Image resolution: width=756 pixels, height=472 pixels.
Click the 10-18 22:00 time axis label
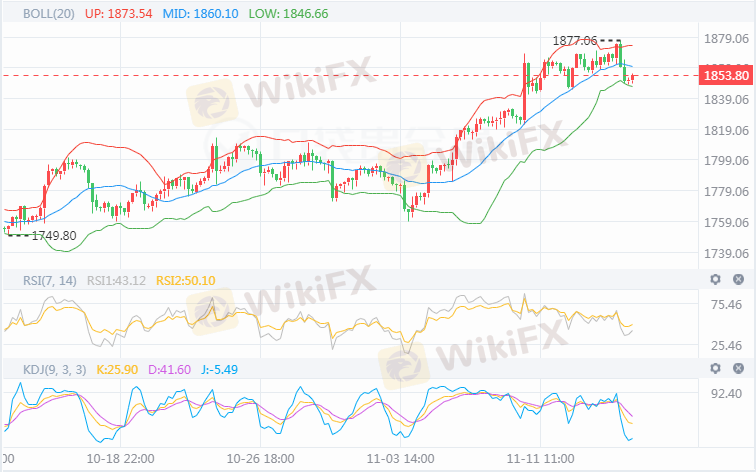[121, 458]
